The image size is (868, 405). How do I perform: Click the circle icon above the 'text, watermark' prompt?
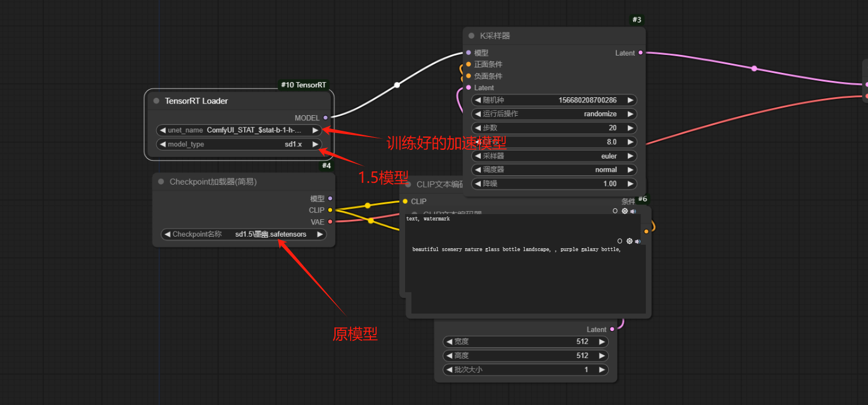coord(615,211)
